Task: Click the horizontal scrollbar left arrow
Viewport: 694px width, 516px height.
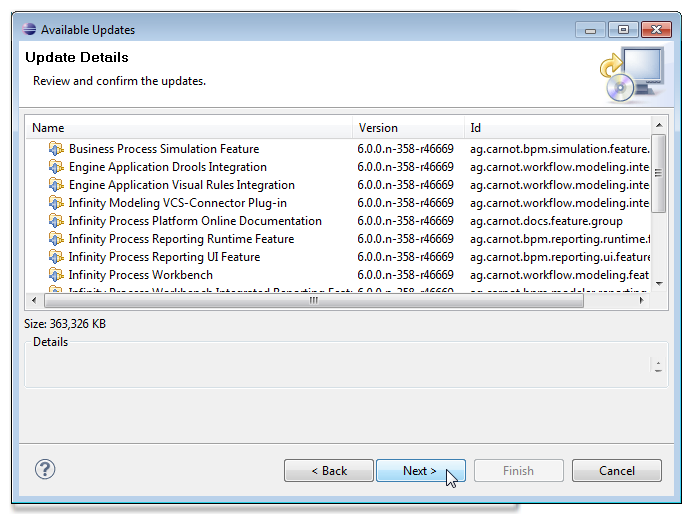Action: pyautogui.click(x=35, y=300)
